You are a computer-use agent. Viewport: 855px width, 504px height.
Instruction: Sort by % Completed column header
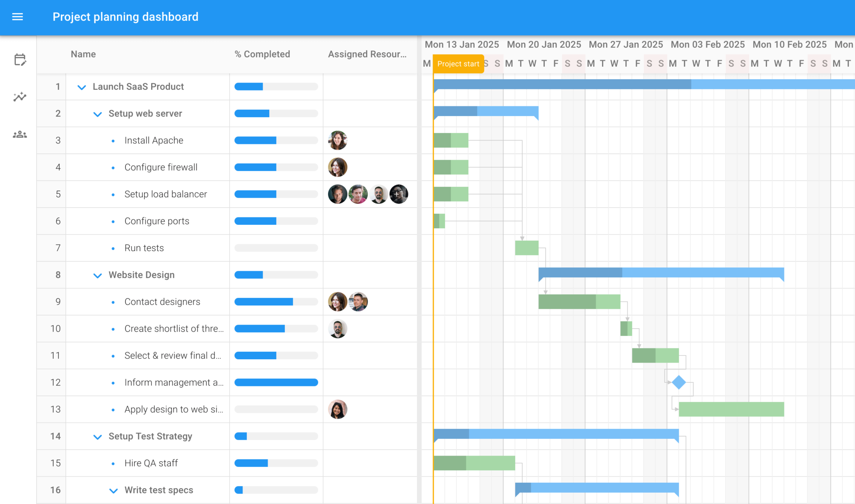[x=262, y=54]
